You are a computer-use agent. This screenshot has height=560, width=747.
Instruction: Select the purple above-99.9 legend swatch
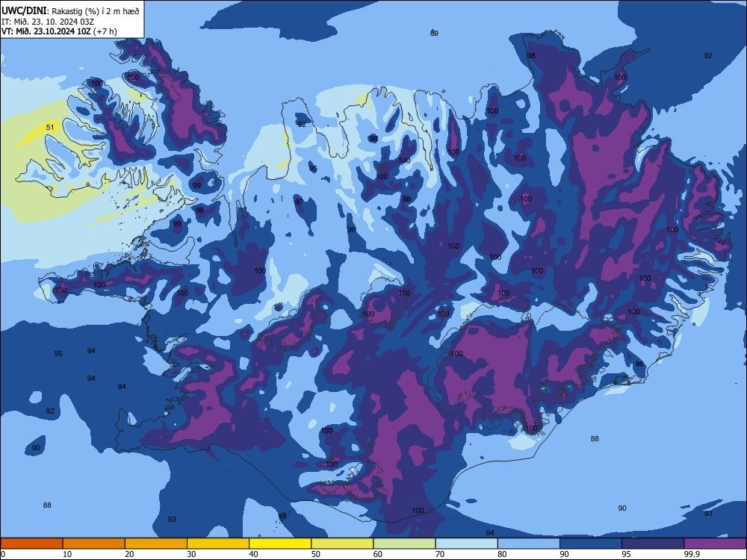click(715, 544)
